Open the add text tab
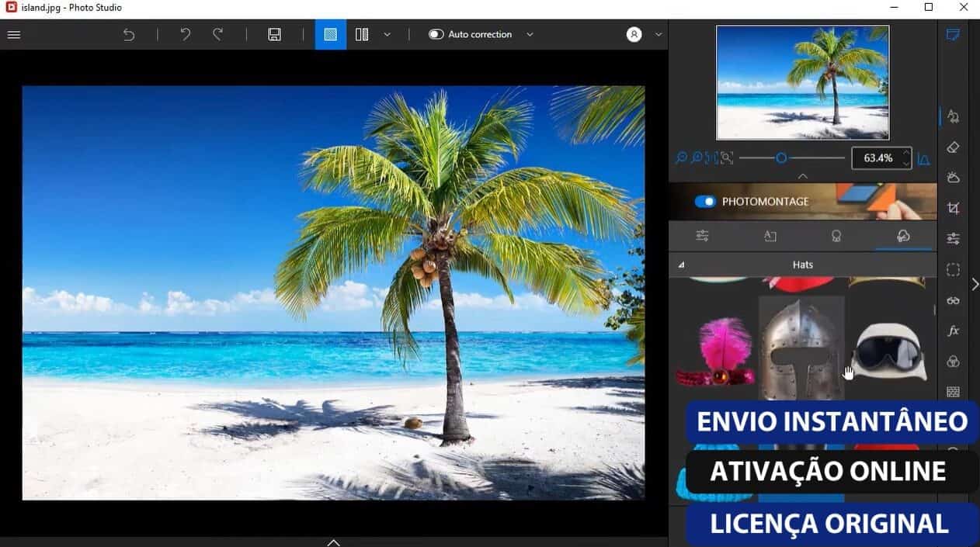This screenshot has width=980, height=547. 770,236
